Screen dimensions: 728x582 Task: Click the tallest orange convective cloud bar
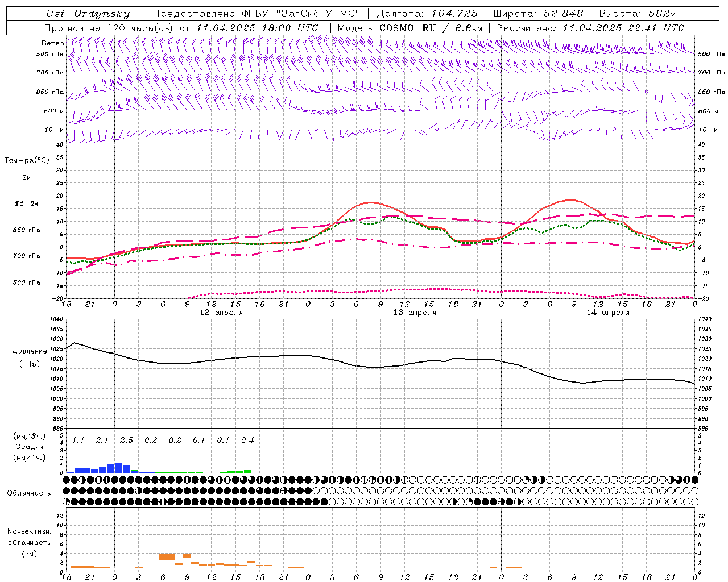[x=167, y=556]
